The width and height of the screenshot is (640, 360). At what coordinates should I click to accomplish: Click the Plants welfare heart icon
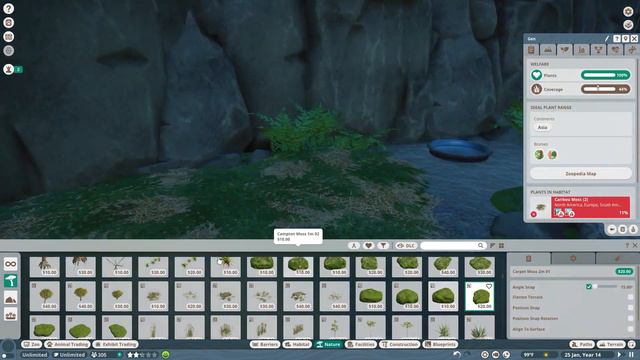click(x=536, y=75)
